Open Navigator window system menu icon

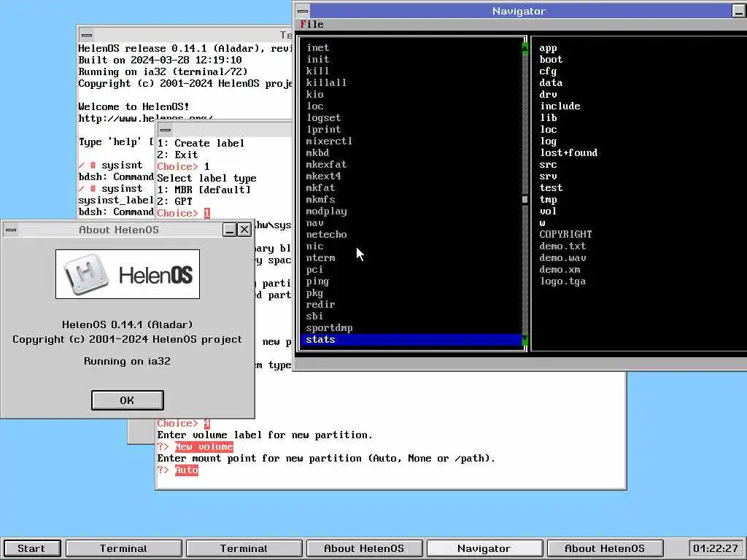303,11
